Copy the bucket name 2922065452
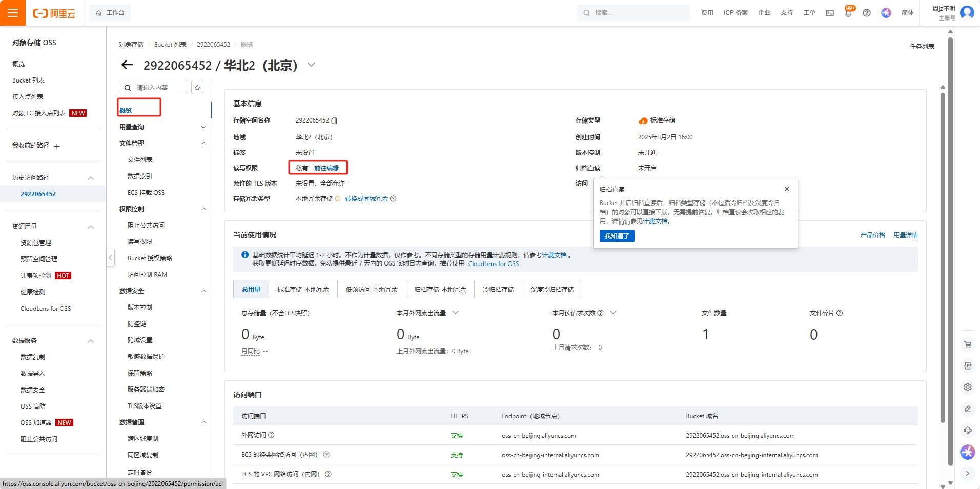 coord(334,121)
